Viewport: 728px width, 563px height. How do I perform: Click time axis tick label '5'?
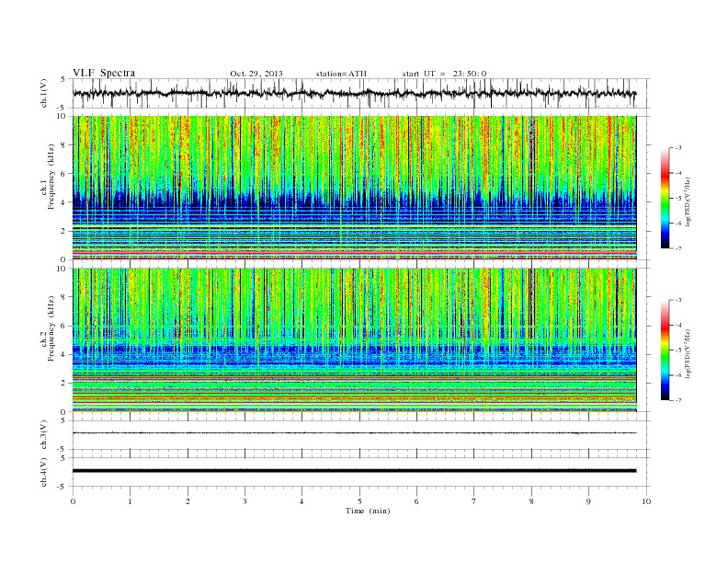(359, 501)
